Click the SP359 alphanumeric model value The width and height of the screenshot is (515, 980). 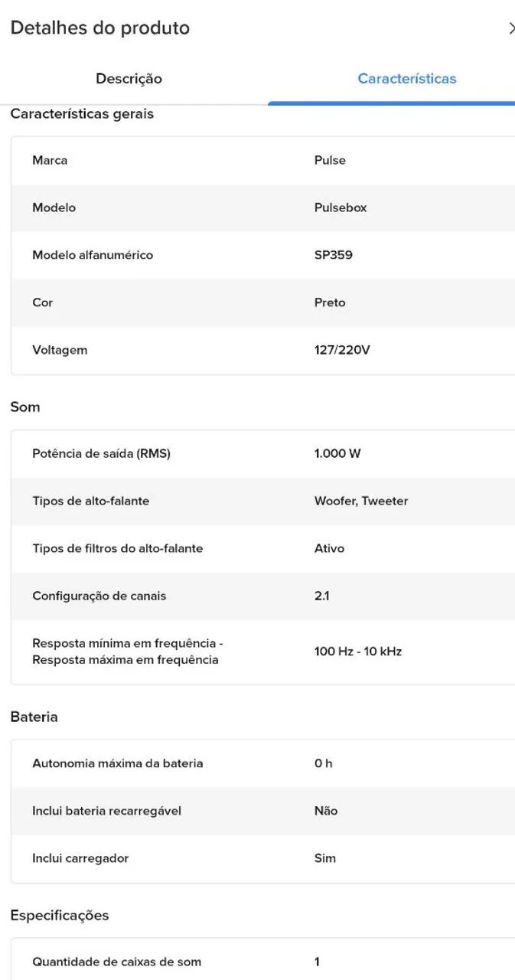tap(334, 255)
